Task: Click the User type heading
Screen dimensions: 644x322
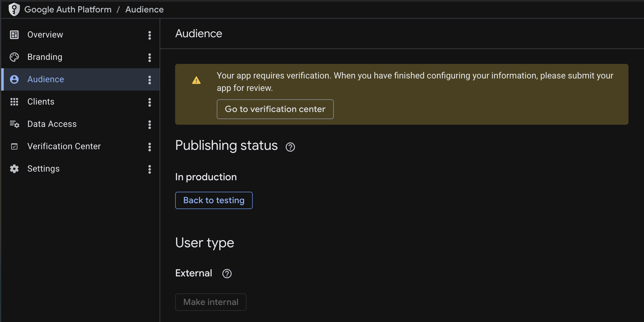Action: click(205, 243)
